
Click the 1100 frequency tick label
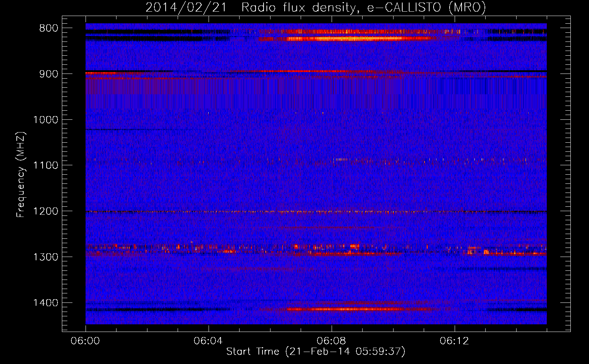[46, 166]
